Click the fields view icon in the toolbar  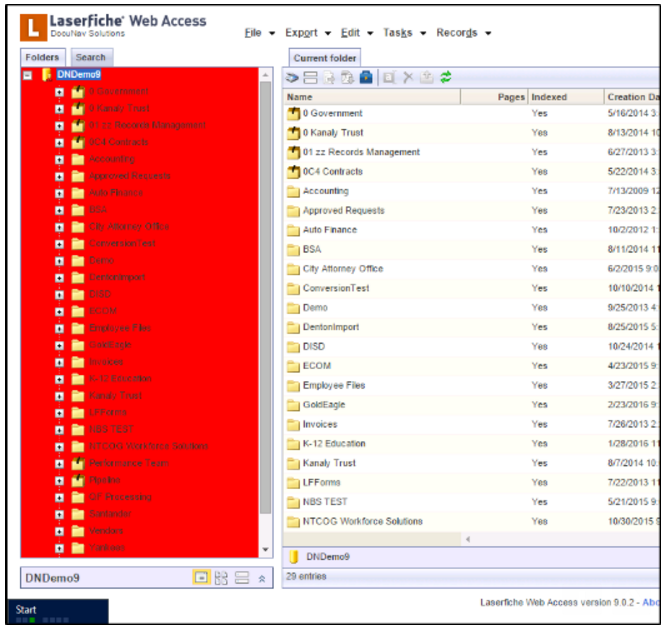(x=310, y=78)
